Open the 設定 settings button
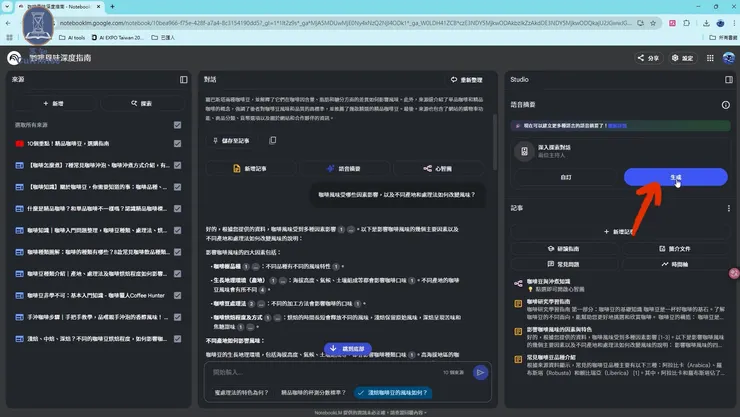The width and height of the screenshot is (740, 417). click(682, 58)
